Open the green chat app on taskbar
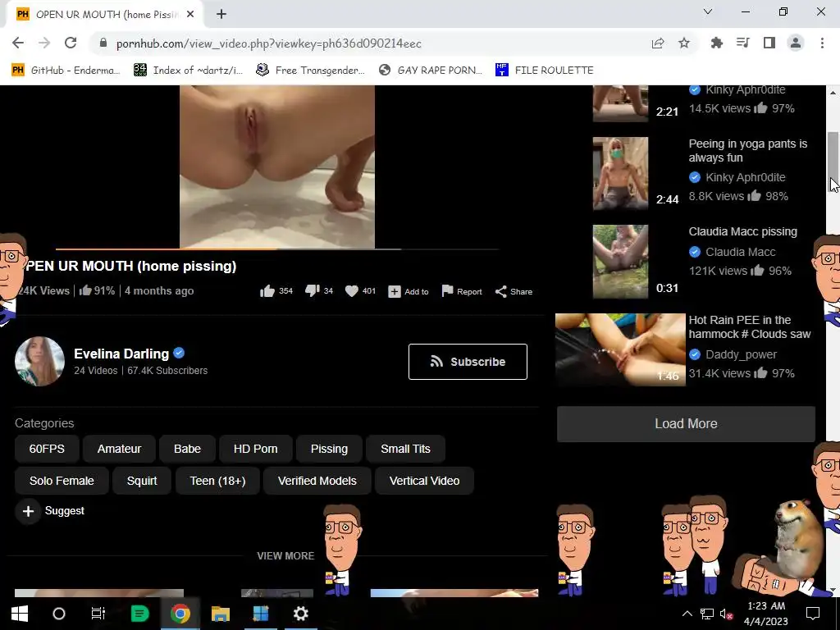 139,614
